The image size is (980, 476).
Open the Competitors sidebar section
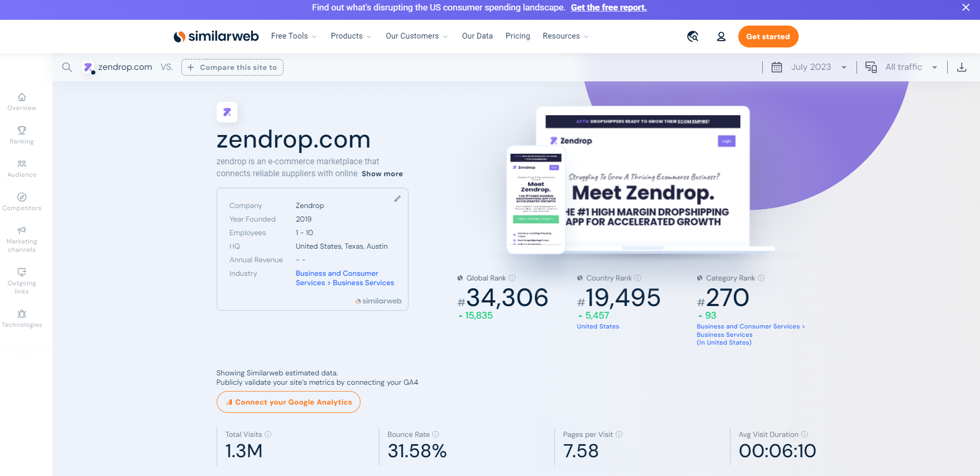(x=21, y=202)
